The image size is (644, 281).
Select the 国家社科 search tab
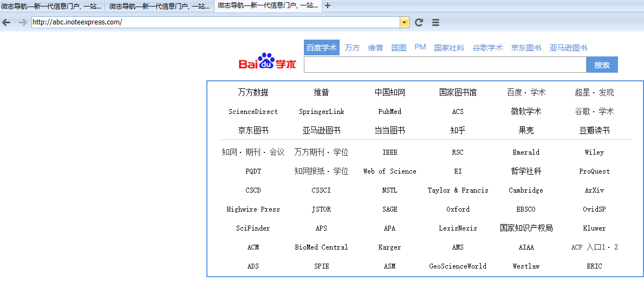tap(450, 48)
